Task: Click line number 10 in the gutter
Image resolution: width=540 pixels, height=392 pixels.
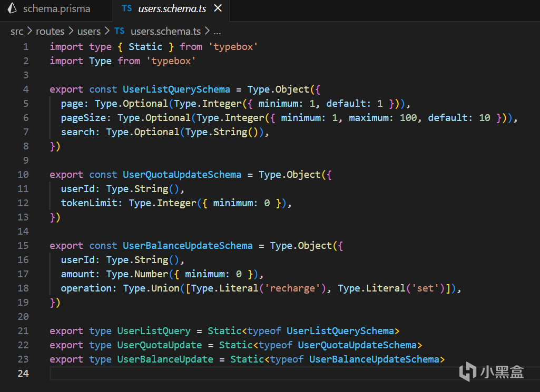Action: pyautogui.click(x=23, y=175)
